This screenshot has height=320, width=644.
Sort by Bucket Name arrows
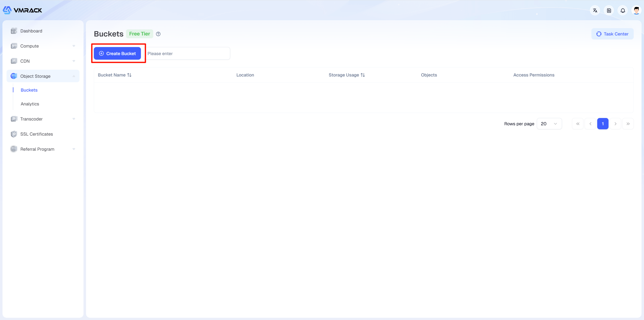[x=129, y=75]
